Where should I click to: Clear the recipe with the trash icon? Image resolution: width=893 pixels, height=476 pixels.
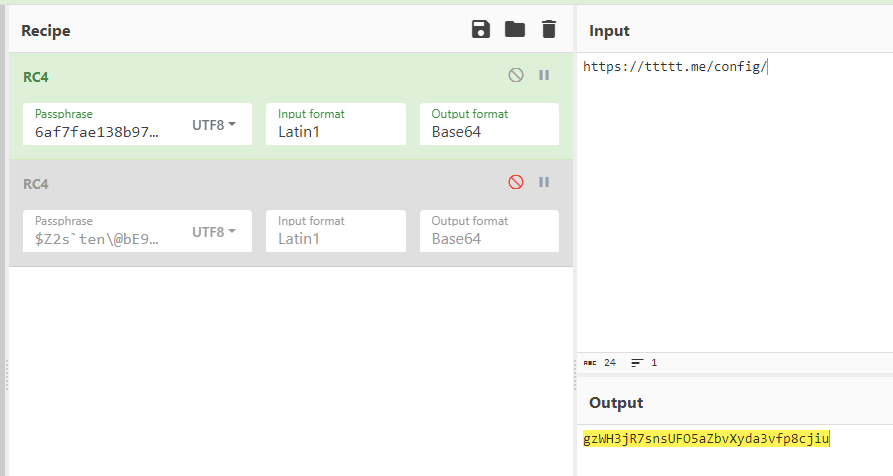click(x=548, y=29)
